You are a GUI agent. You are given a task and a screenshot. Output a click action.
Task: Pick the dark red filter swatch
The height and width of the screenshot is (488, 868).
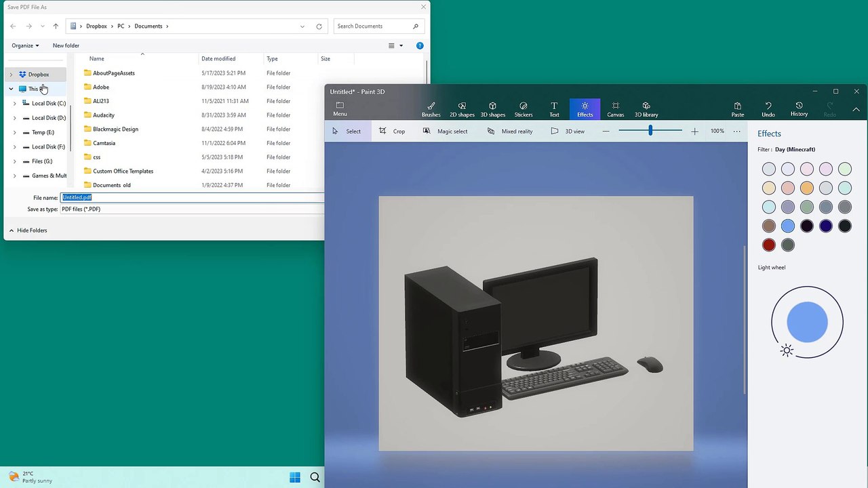point(768,245)
